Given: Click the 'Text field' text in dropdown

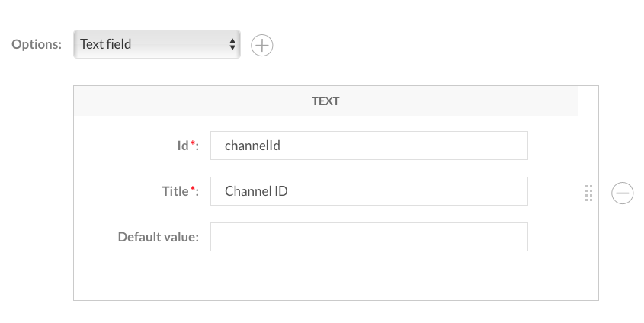Looking at the screenshot, I should point(105,44).
